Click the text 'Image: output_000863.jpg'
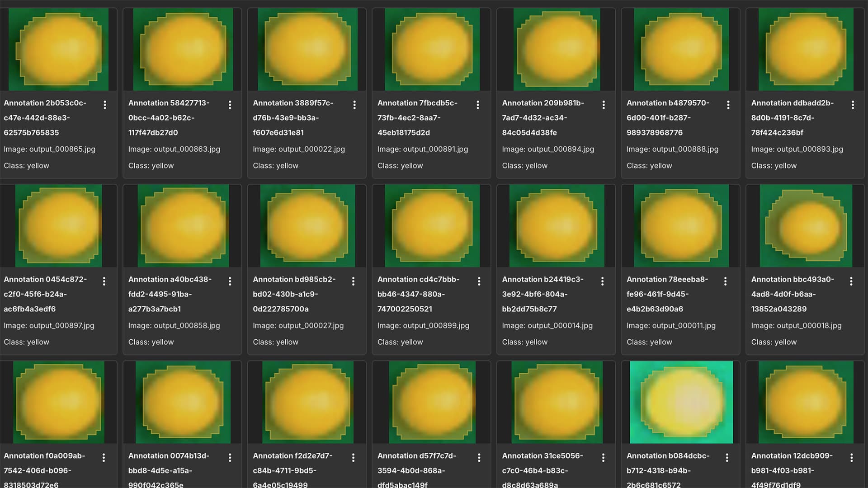This screenshot has height=488, width=868. pos(174,149)
